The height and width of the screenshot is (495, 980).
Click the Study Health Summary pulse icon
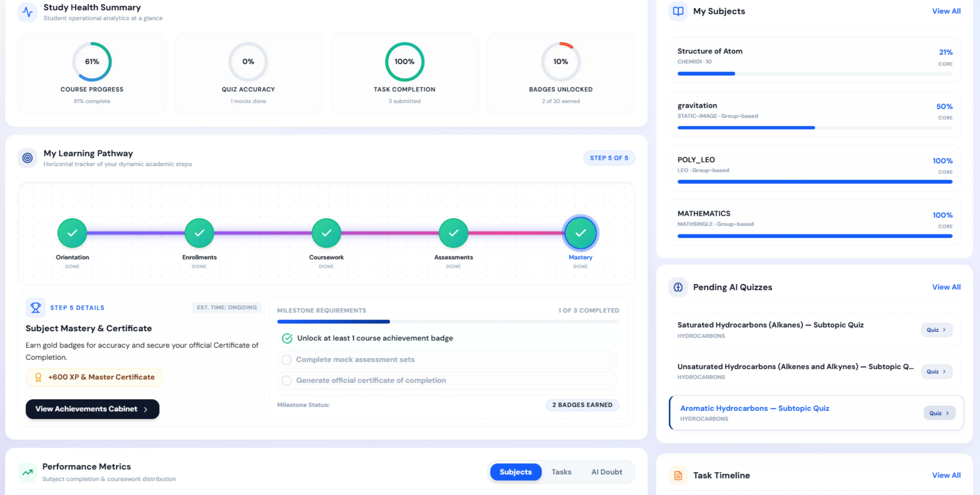27,12
